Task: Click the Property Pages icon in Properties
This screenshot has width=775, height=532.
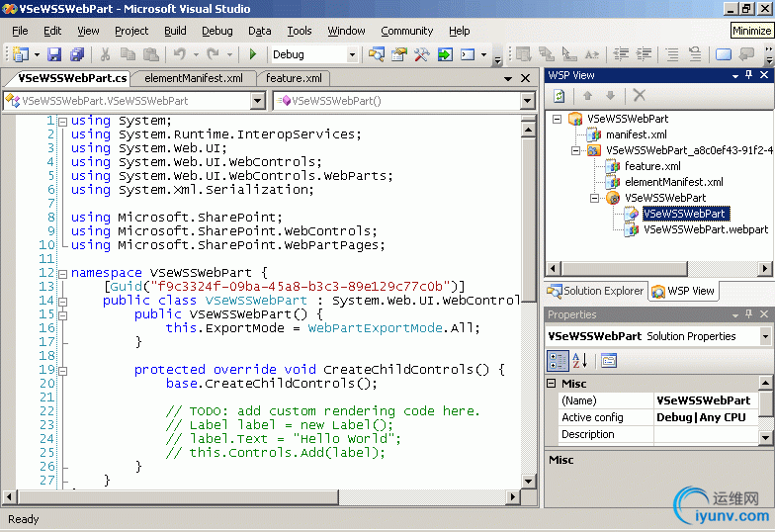Action: click(x=609, y=361)
